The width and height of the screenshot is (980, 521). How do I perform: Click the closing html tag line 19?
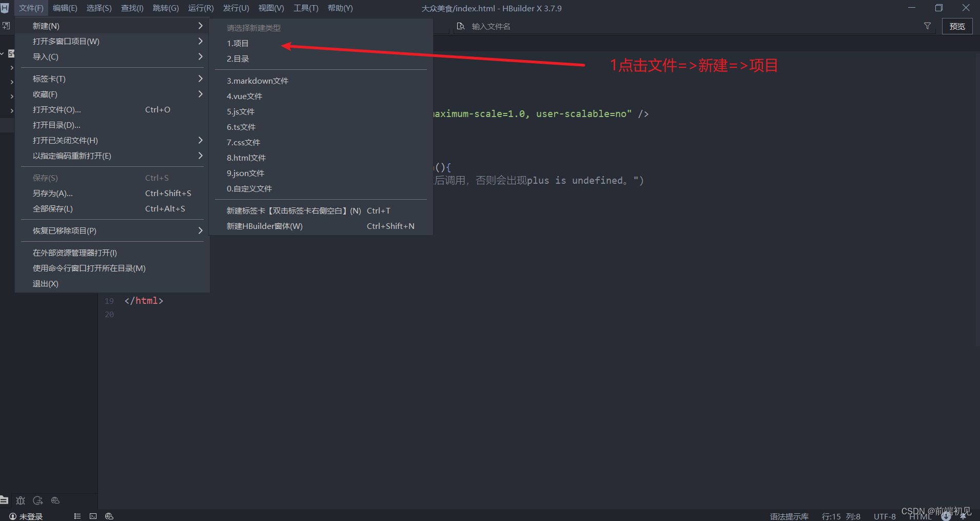pos(144,301)
